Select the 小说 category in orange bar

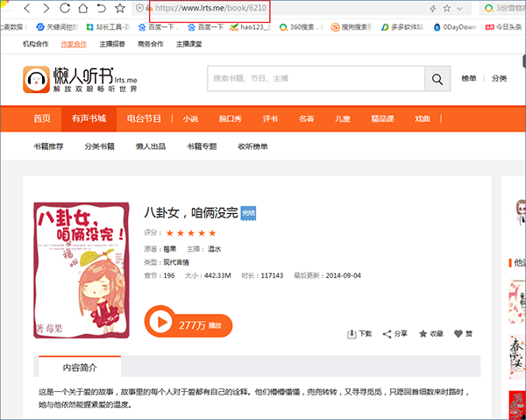pyautogui.click(x=190, y=118)
